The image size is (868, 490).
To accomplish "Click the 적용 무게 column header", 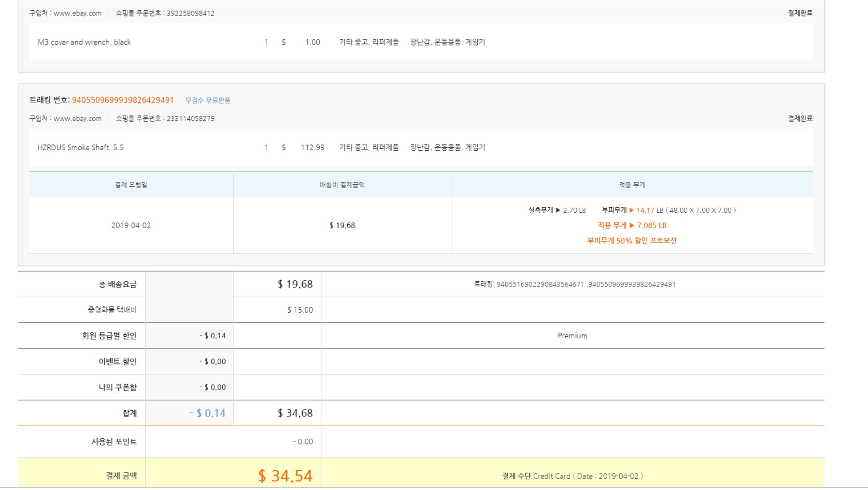I will coord(632,185).
